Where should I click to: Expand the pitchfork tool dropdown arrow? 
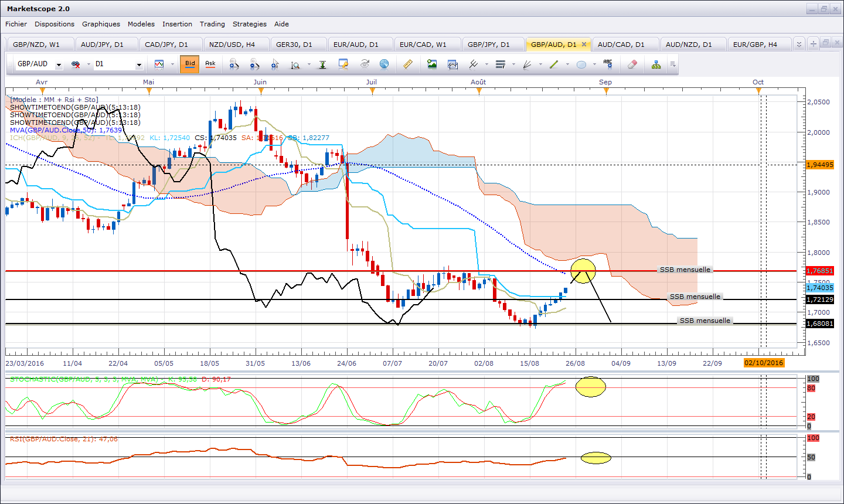(x=486, y=64)
